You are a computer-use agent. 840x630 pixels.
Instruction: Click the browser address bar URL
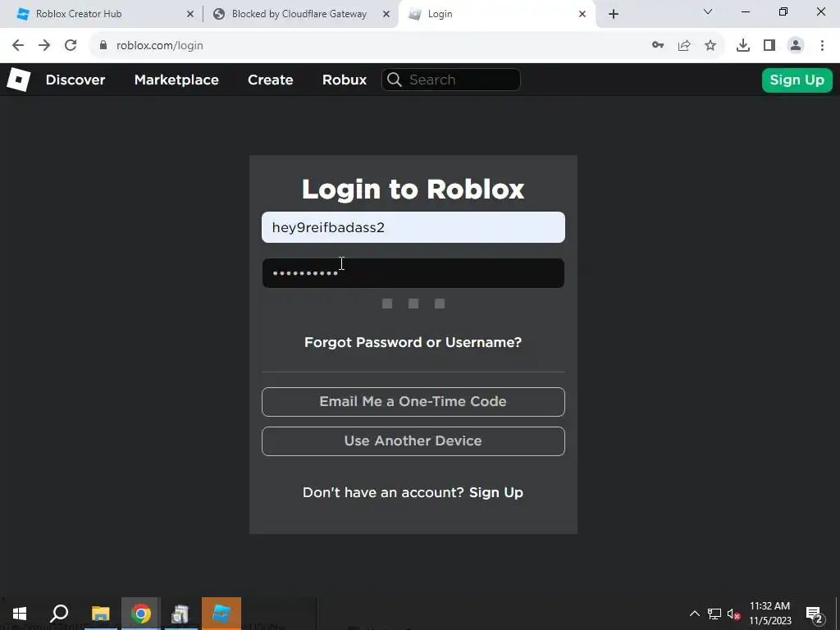[160, 46]
